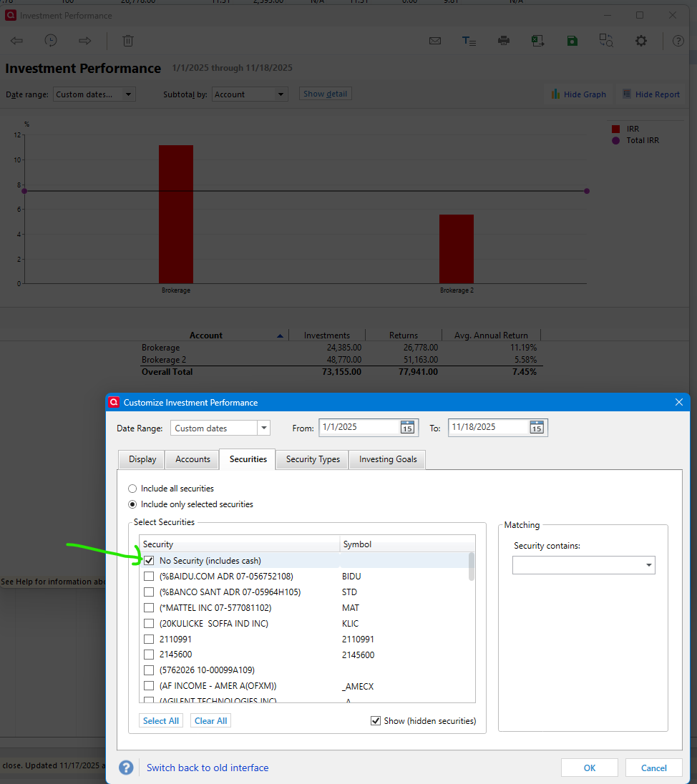Viewport: 697px width, 784px height.
Task: Click the Quicken logo in dialog title bar
Action: 114,402
